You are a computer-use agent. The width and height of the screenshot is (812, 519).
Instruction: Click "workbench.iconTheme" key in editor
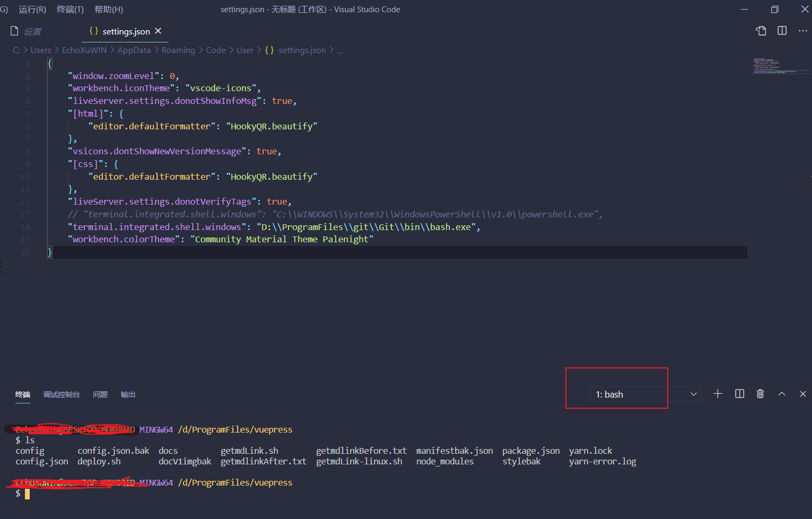coord(121,89)
